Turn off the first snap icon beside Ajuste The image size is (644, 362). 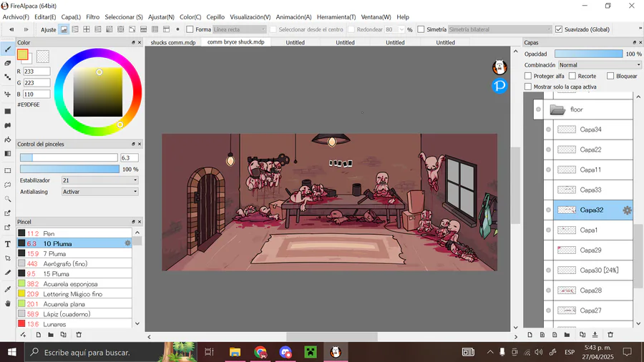coord(64,29)
